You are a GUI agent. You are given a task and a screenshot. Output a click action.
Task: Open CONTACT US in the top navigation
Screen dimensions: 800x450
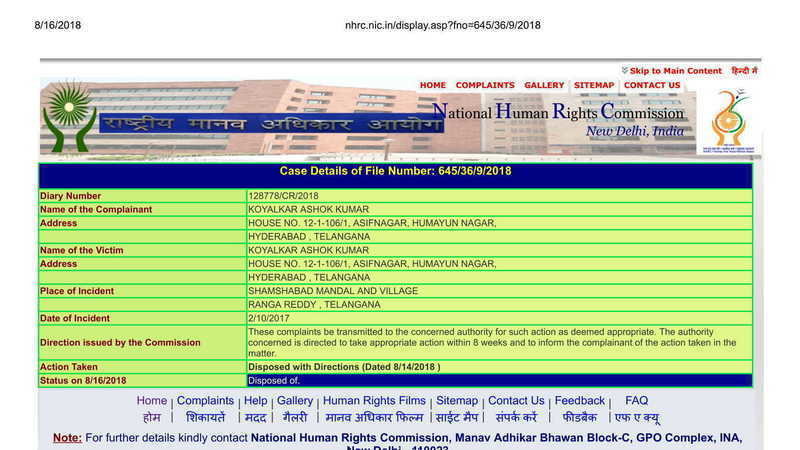point(652,85)
